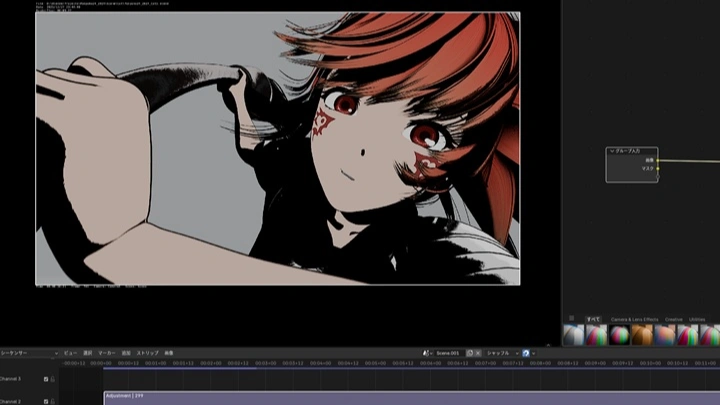Remove scene with the X icon
The width and height of the screenshot is (720, 405).
478,353
